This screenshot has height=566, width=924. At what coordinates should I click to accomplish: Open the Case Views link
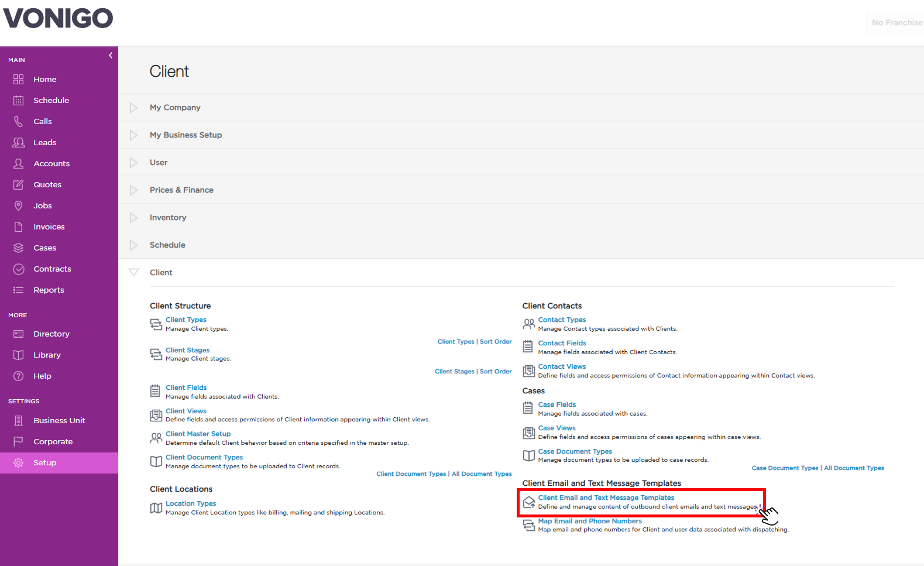tap(557, 428)
